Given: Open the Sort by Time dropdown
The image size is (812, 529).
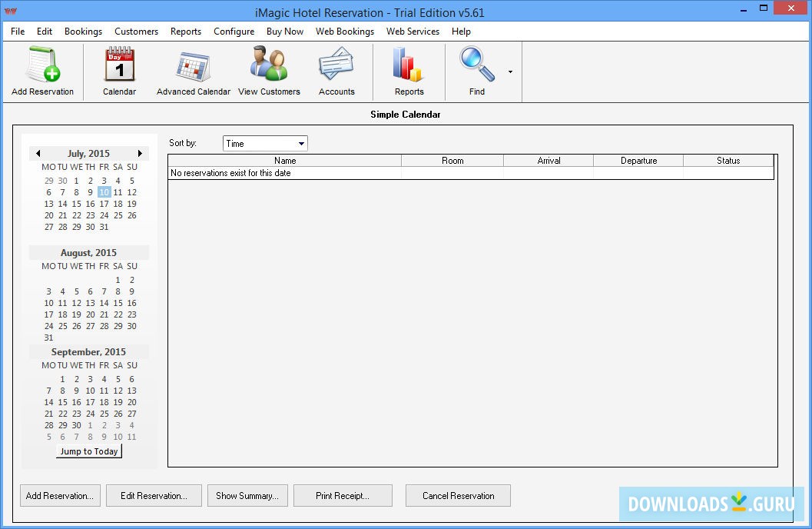Looking at the screenshot, I should coord(265,144).
